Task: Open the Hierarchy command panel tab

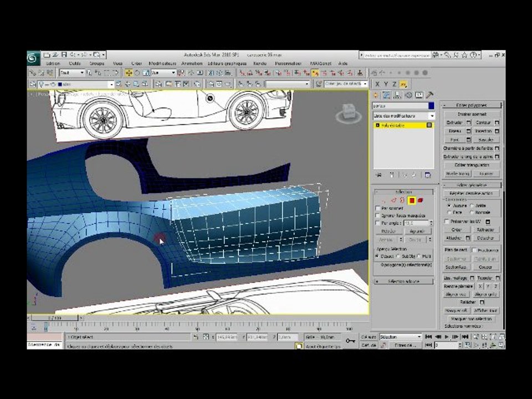Action: [397, 95]
